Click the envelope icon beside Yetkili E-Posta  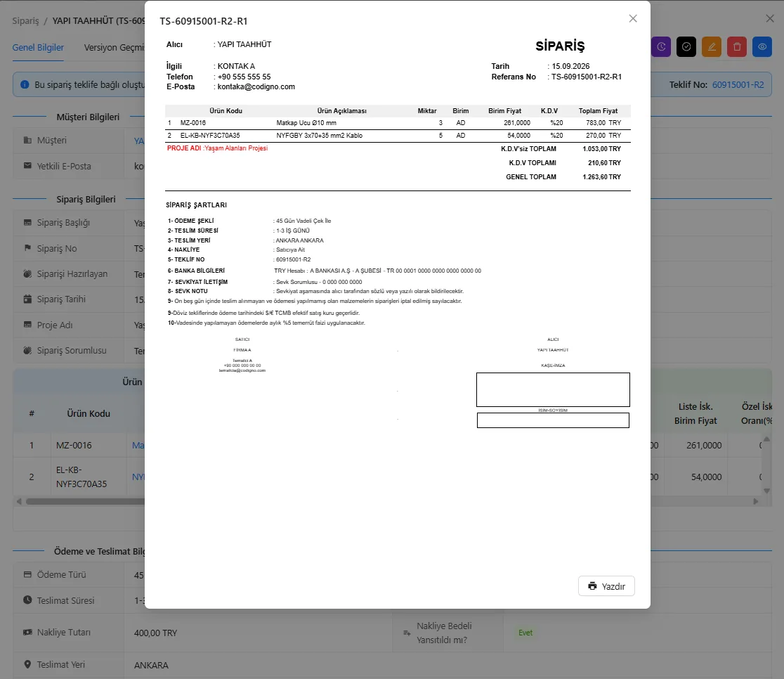click(27, 166)
